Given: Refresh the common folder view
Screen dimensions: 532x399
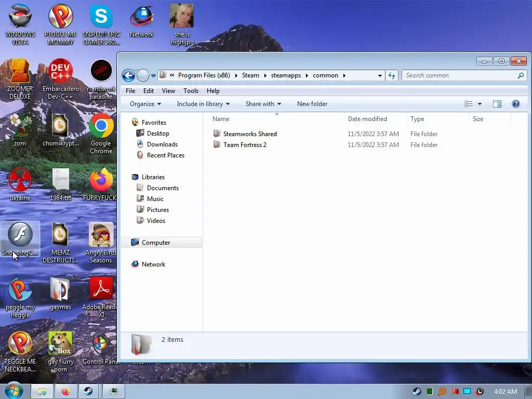Looking at the screenshot, I should click(x=392, y=75).
